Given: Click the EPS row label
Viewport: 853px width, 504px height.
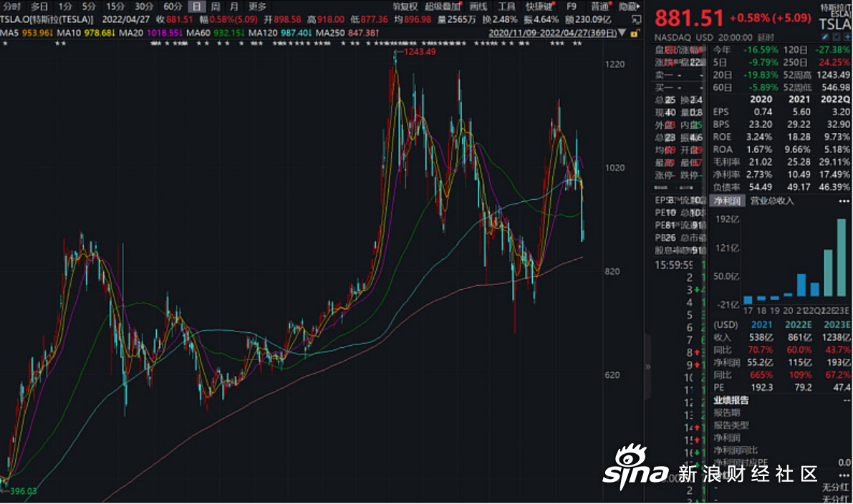Looking at the screenshot, I should coord(721,112).
